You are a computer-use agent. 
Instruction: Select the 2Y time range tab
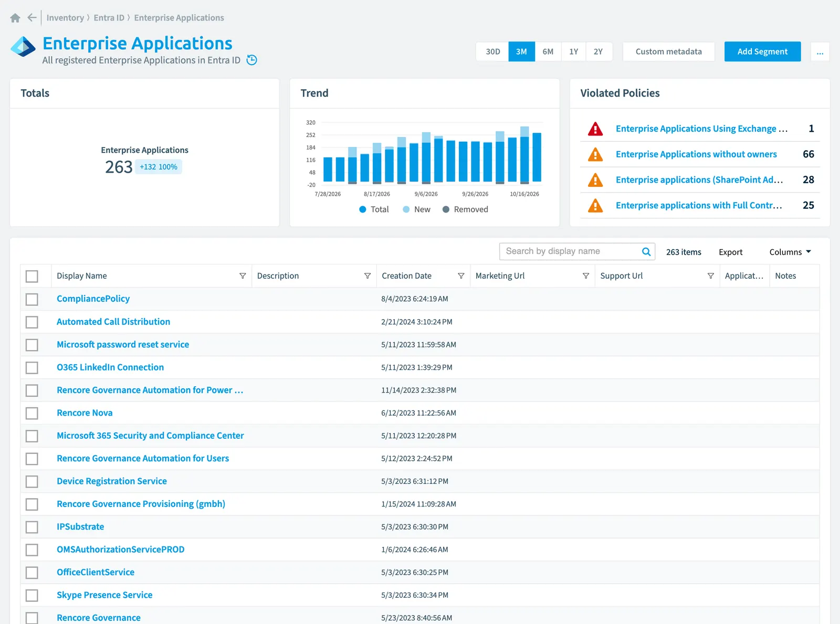598,51
